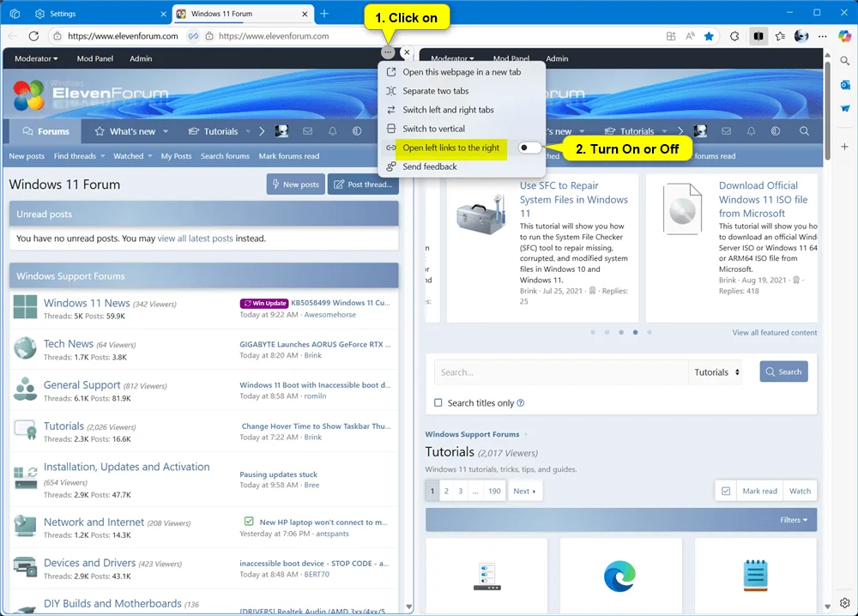Click the split-screen linked tabs icon in address bar

click(193, 36)
